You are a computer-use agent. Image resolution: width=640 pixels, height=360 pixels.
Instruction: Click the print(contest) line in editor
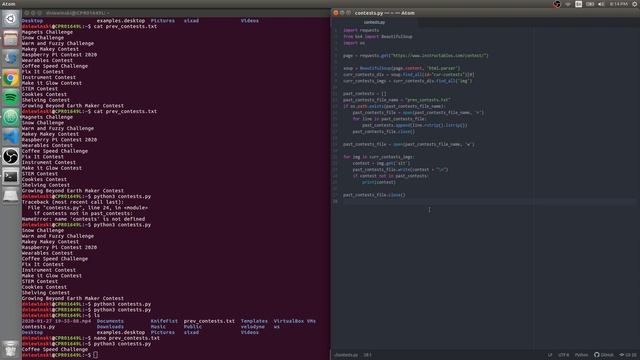click(x=379, y=182)
